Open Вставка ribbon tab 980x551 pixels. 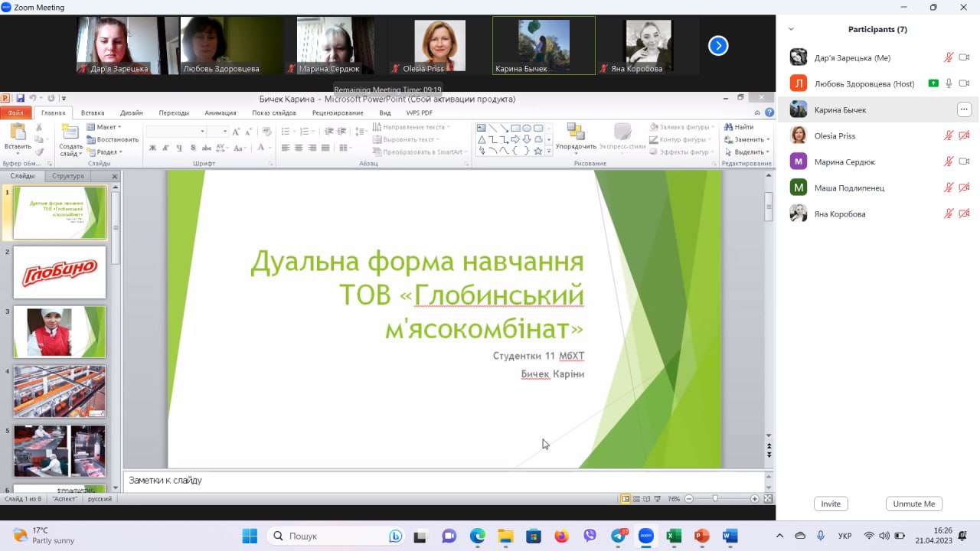[x=93, y=112]
